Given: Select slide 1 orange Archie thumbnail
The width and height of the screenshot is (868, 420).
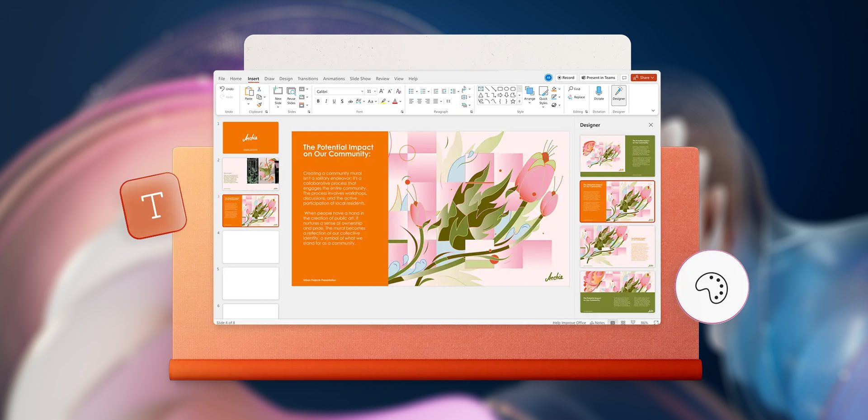Looking at the screenshot, I should (250, 138).
